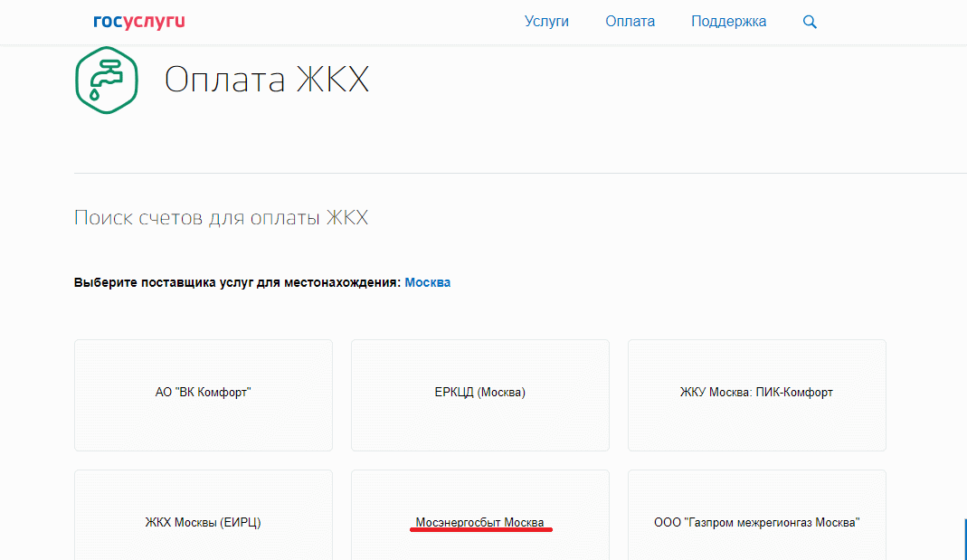Pick the ЖКХ Москвы (ЕИРЦ) tile

[203, 522]
